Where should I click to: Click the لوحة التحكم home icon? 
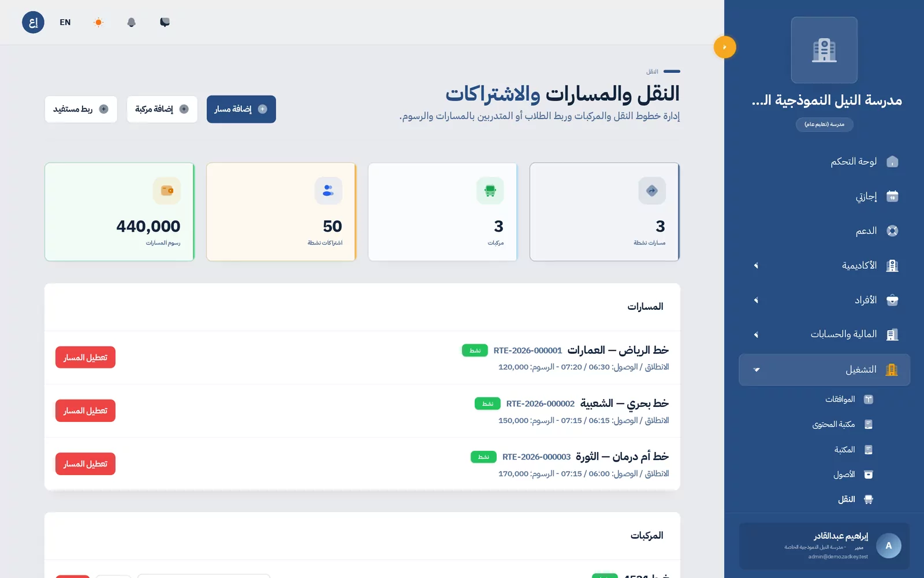[x=892, y=161]
